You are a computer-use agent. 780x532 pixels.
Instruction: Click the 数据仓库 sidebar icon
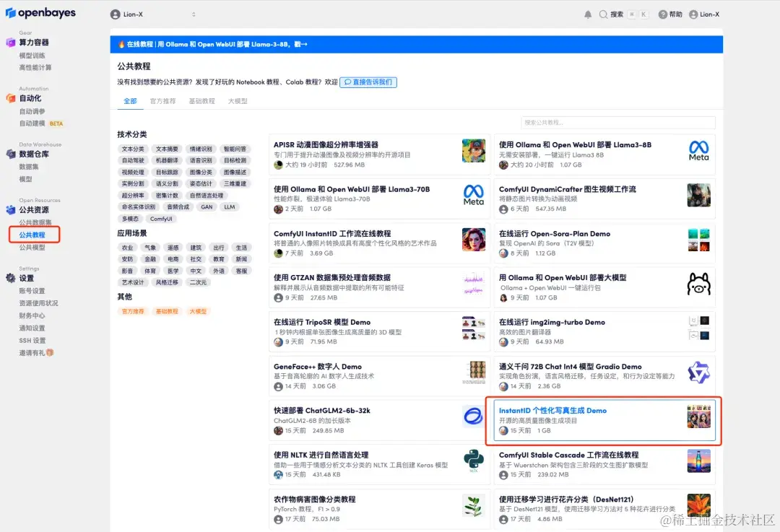tap(10, 154)
